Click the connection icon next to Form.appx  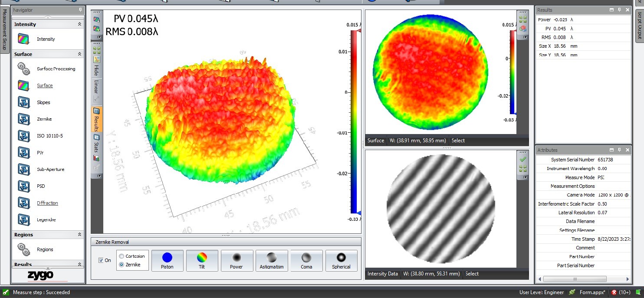pyautogui.click(x=572, y=292)
